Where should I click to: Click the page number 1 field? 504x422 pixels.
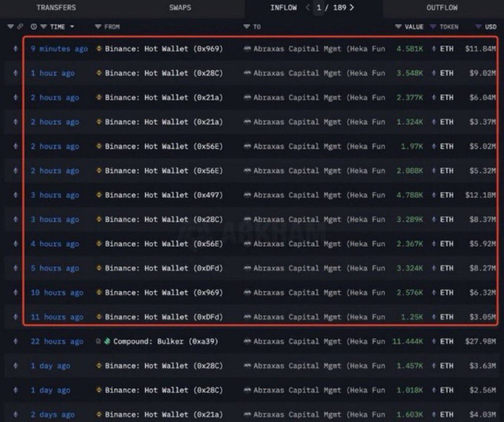pos(319,8)
